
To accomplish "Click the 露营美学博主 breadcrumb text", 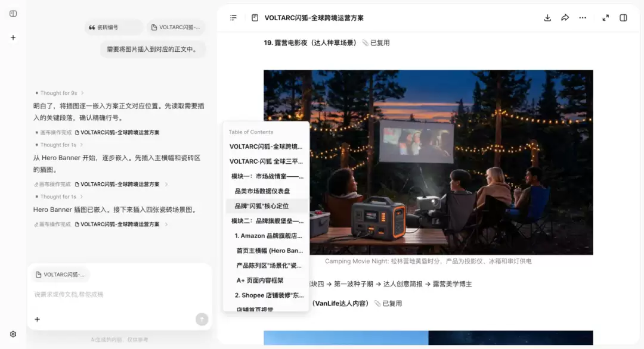I will (452, 284).
